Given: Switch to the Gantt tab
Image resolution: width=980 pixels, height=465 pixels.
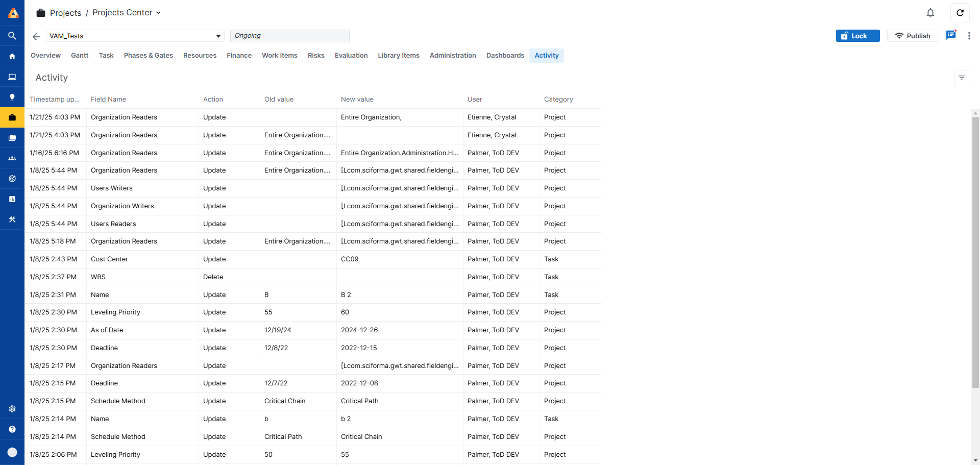Looking at the screenshot, I should [80, 56].
